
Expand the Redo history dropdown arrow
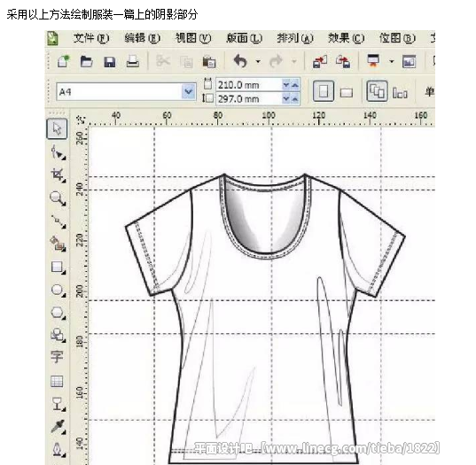click(x=294, y=62)
